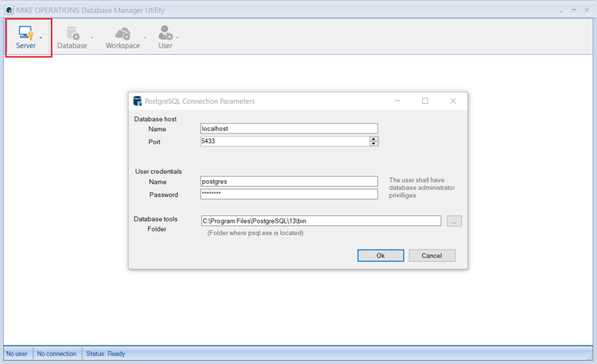Close the PostgreSQL Connection Parameters dialog
The height and width of the screenshot is (364, 597).
(x=453, y=101)
